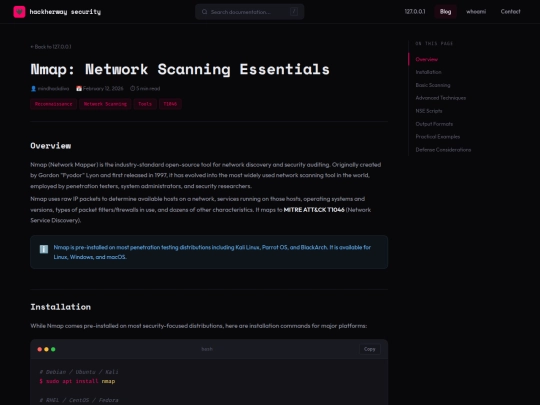Click the calendar date icon

79,89
